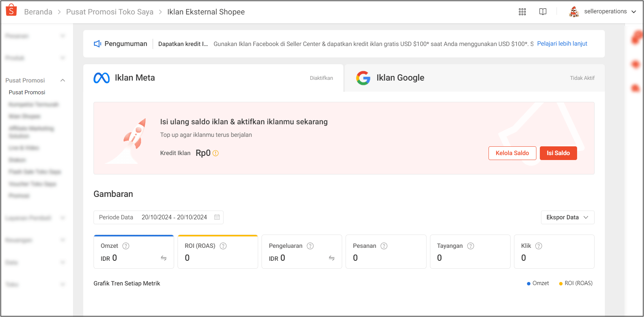Open the calendar icon next to Periode Data
644x317 pixels.
point(217,217)
